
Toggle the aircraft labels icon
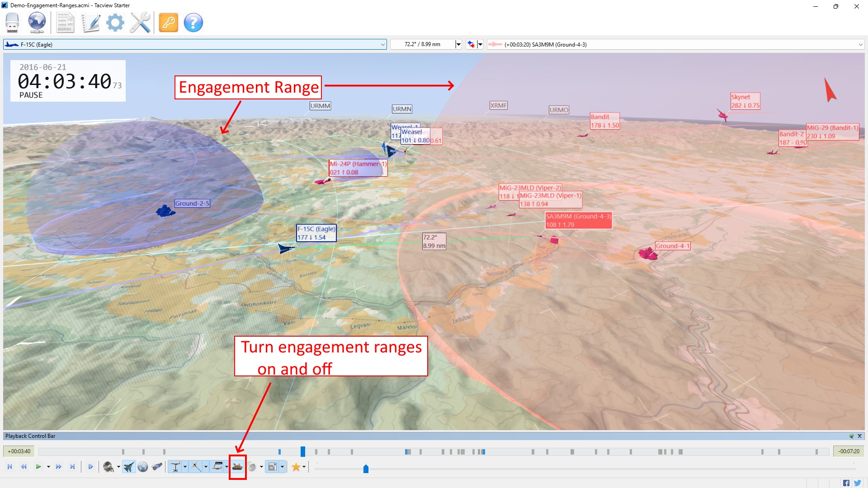coord(217,467)
